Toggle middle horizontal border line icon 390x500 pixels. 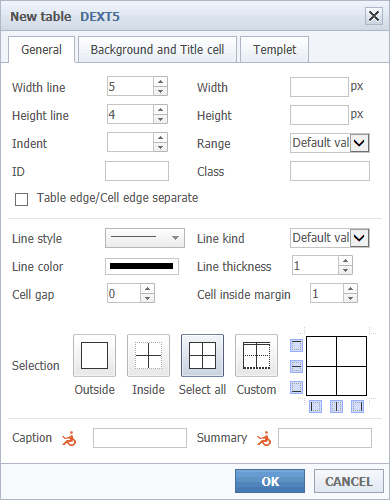[x=296, y=366]
